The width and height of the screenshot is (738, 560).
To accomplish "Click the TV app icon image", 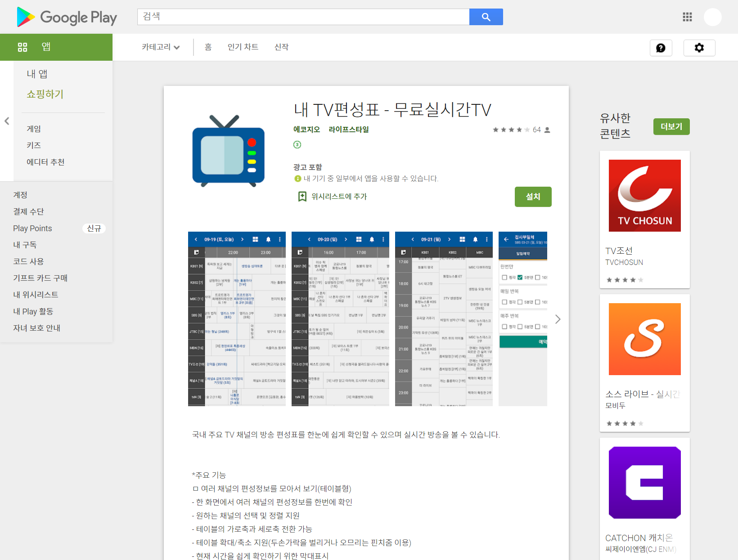I will coord(229,151).
